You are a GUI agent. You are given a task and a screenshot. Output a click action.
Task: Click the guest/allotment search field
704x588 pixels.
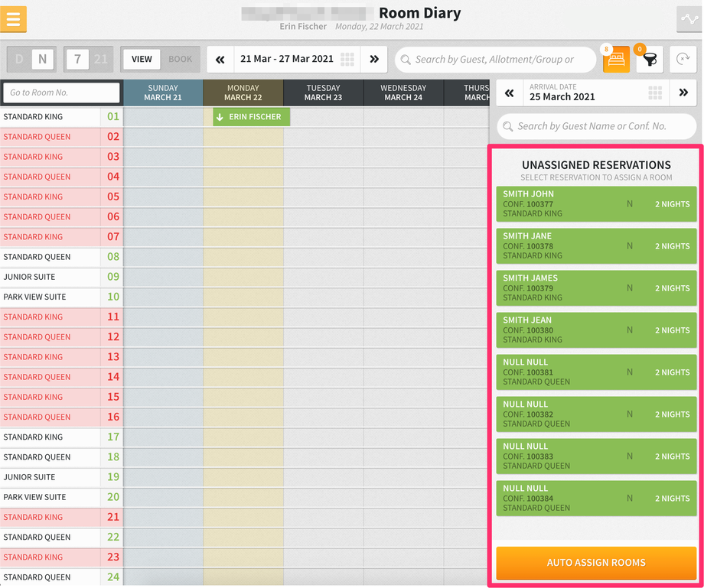(496, 59)
